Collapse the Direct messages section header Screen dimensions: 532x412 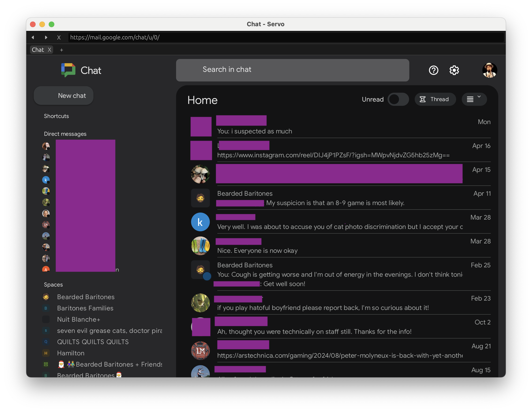(x=65, y=134)
